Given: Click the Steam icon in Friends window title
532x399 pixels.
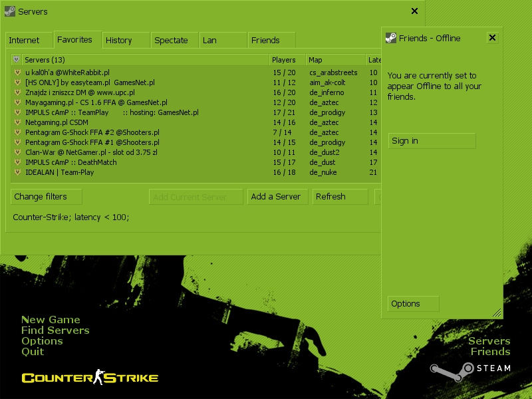Looking at the screenshot, I should click(x=391, y=38).
